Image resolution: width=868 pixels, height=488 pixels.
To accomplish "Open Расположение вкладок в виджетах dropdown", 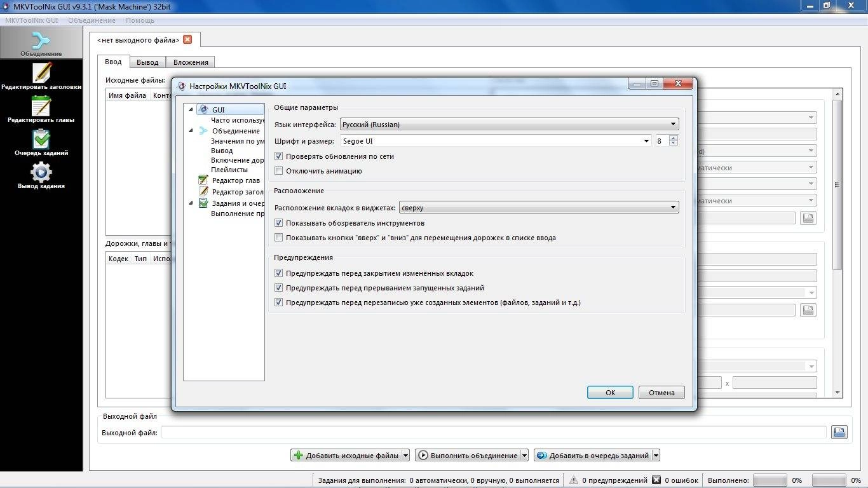I will (x=538, y=208).
